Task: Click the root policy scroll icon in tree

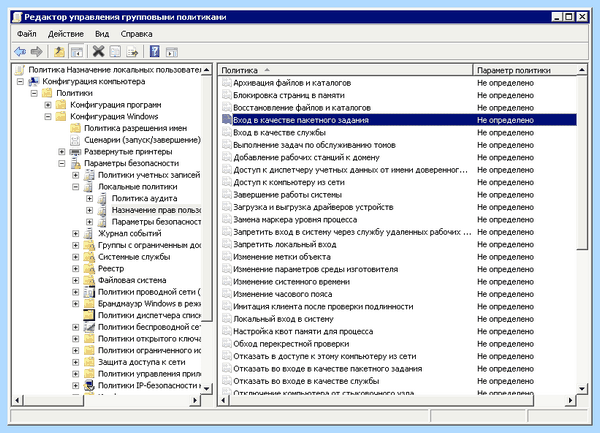Action: 20,70
